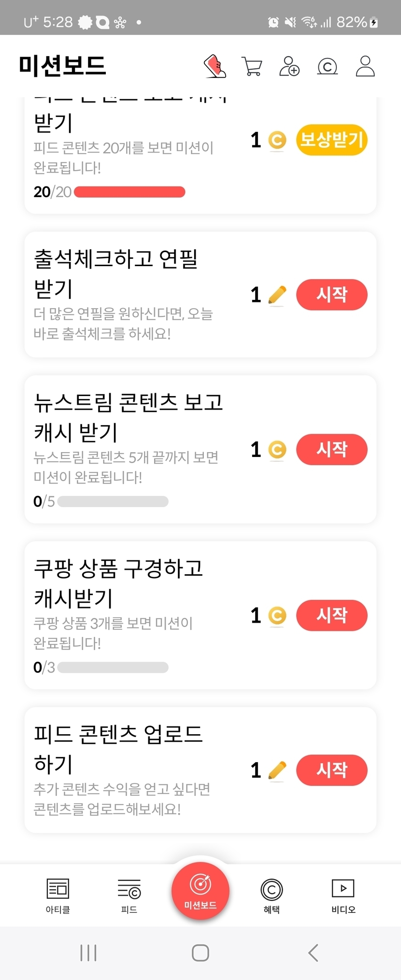The width and height of the screenshot is (401, 980).
Task: Open the shopping cart
Action: [x=252, y=67]
